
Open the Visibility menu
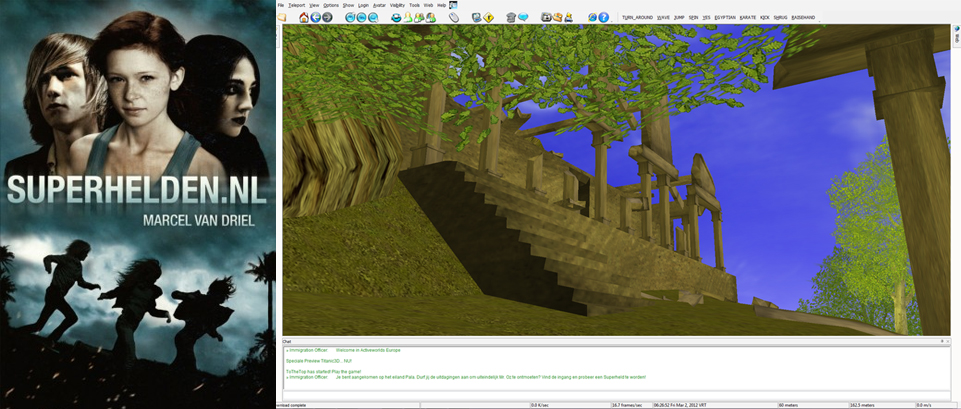coord(398,5)
